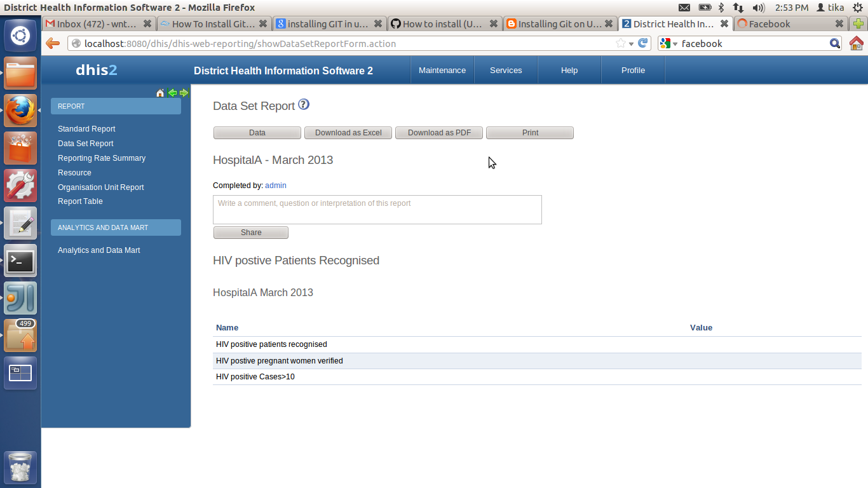The width and height of the screenshot is (868, 488).
Task: Open Analytics and Data Mart link
Action: click(x=99, y=250)
